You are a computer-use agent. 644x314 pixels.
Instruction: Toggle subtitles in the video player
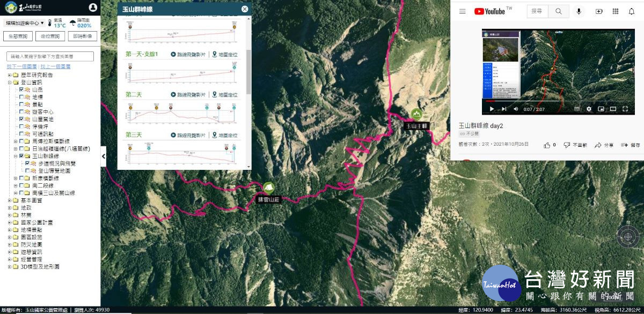pos(577,109)
